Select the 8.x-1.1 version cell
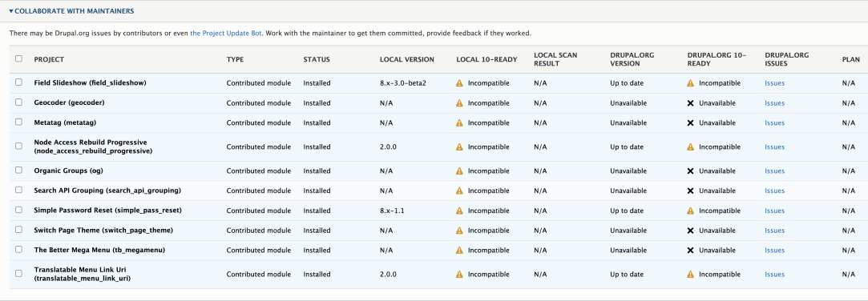The width and height of the screenshot is (868, 301). [x=392, y=211]
